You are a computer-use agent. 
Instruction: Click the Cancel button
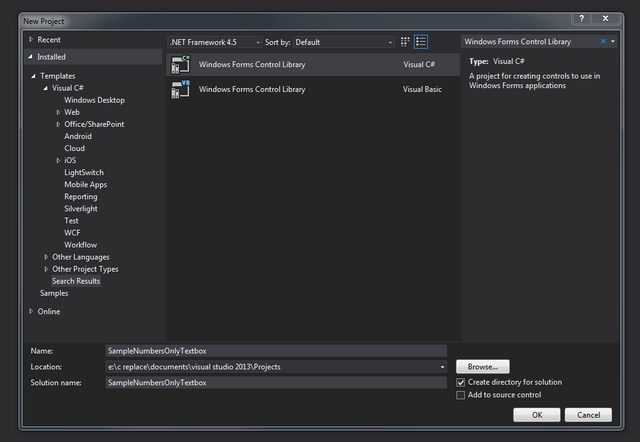coord(588,415)
